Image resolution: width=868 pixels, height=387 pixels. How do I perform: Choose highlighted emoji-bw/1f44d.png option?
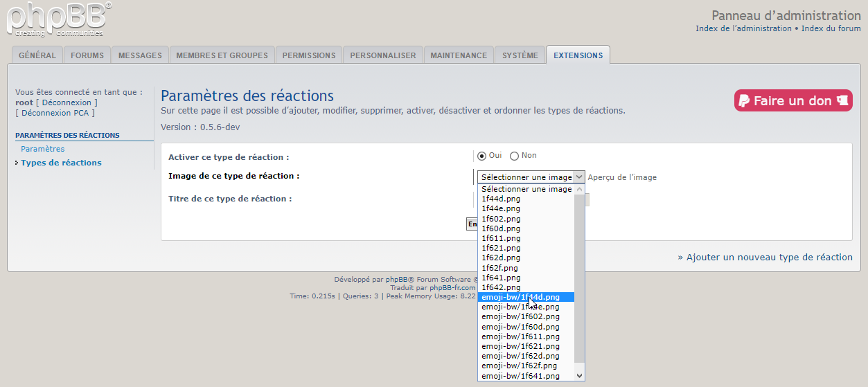[x=520, y=297]
